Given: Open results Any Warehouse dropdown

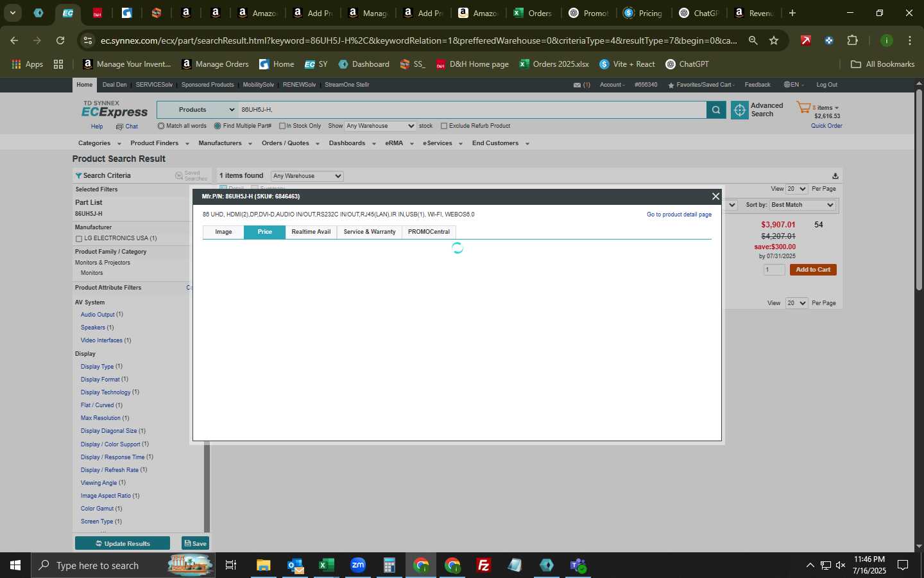Looking at the screenshot, I should (x=307, y=176).
